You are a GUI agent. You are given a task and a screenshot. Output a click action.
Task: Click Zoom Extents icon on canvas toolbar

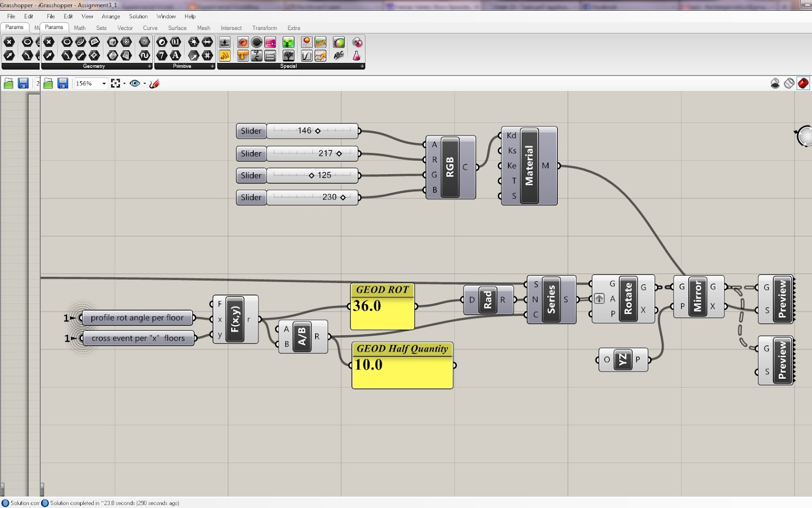coord(116,83)
